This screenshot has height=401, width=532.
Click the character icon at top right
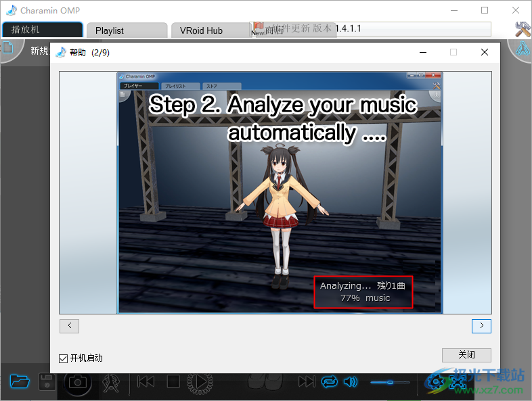523,49
